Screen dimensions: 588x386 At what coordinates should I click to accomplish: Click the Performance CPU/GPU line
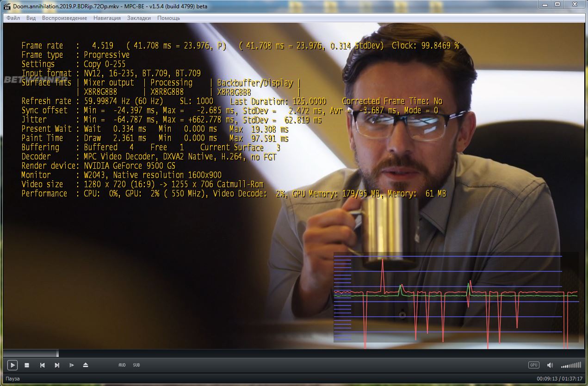pyautogui.click(x=234, y=193)
